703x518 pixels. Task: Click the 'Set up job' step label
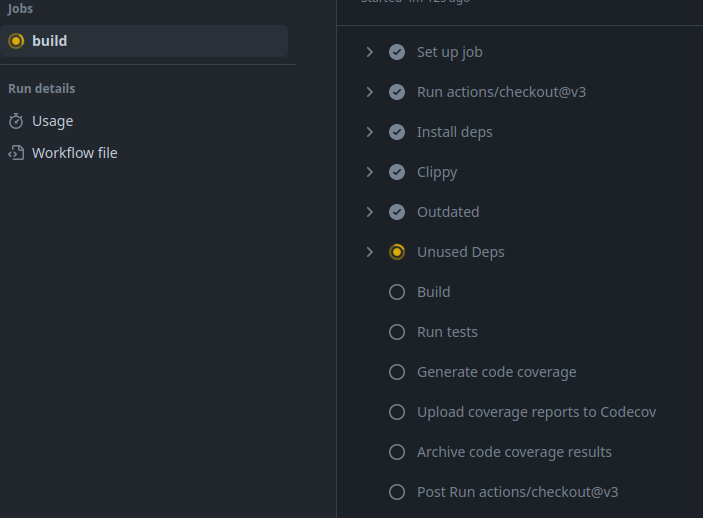(450, 52)
